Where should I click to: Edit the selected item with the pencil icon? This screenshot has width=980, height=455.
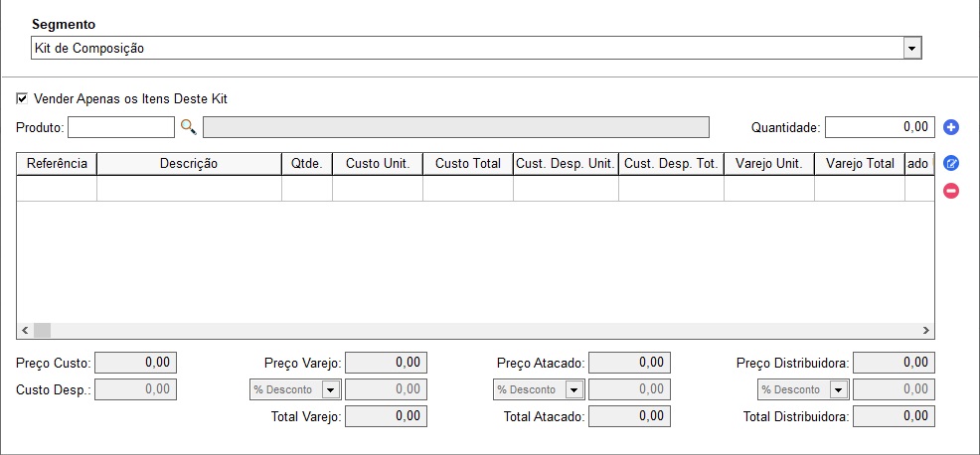pos(950,164)
